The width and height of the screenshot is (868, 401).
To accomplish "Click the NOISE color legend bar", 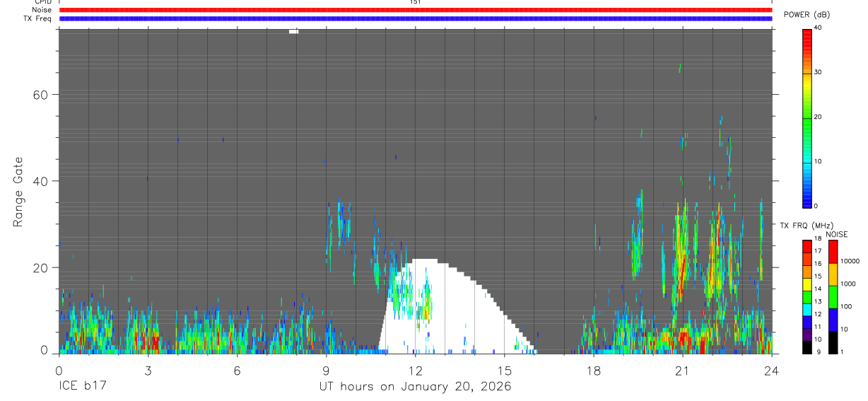I will [x=833, y=297].
